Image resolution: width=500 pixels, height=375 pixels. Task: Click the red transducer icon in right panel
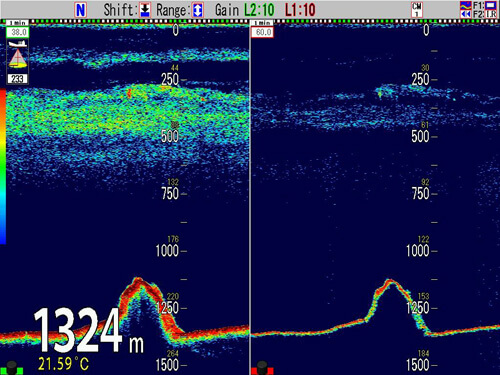(262, 368)
